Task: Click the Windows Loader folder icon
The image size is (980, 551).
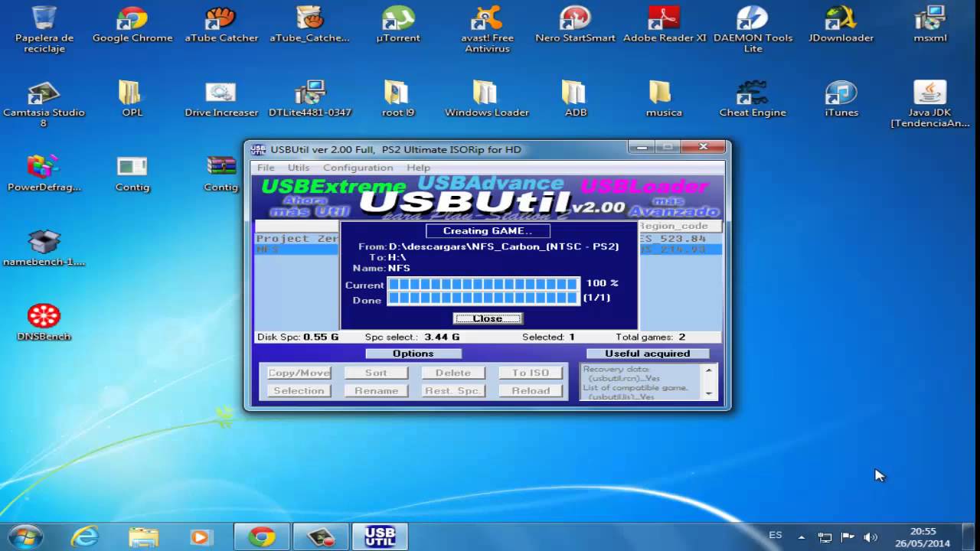Action: click(487, 99)
